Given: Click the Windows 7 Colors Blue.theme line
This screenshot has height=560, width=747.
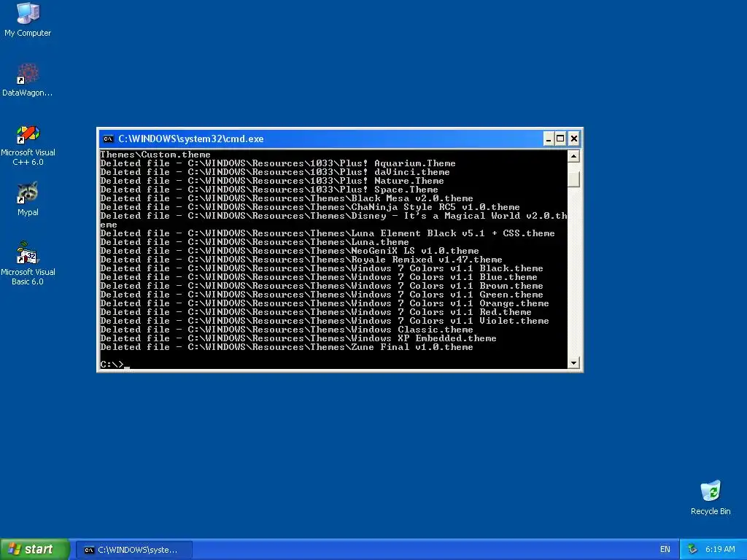Looking at the screenshot, I should tap(319, 277).
